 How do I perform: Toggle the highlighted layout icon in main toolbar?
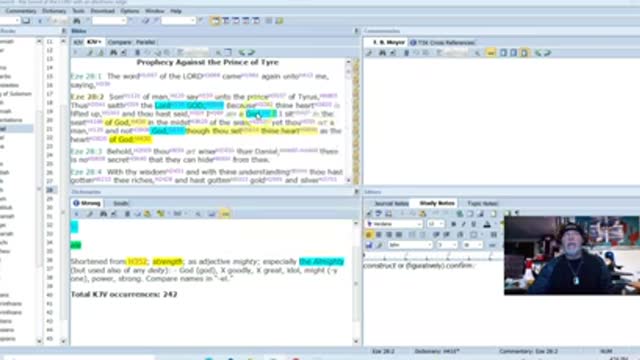click(215, 20)
